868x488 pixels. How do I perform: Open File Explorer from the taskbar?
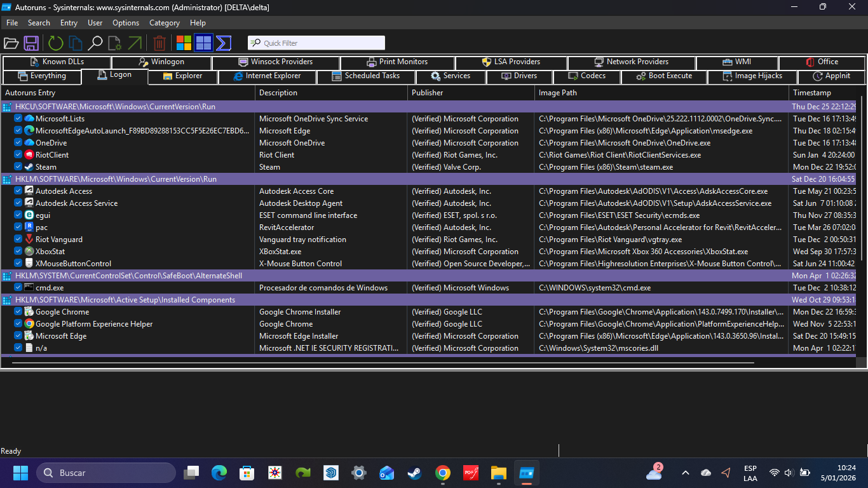(x=499, y=473)
